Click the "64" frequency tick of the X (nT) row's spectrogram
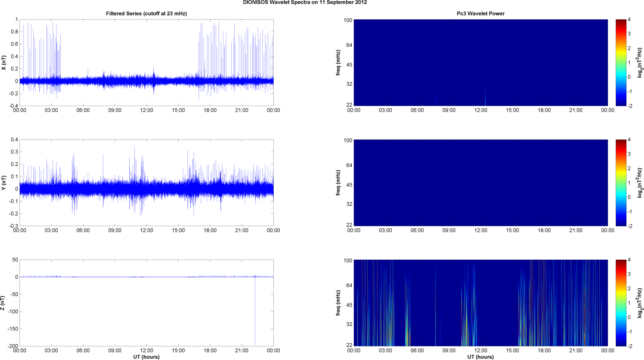 coord(349,46)
